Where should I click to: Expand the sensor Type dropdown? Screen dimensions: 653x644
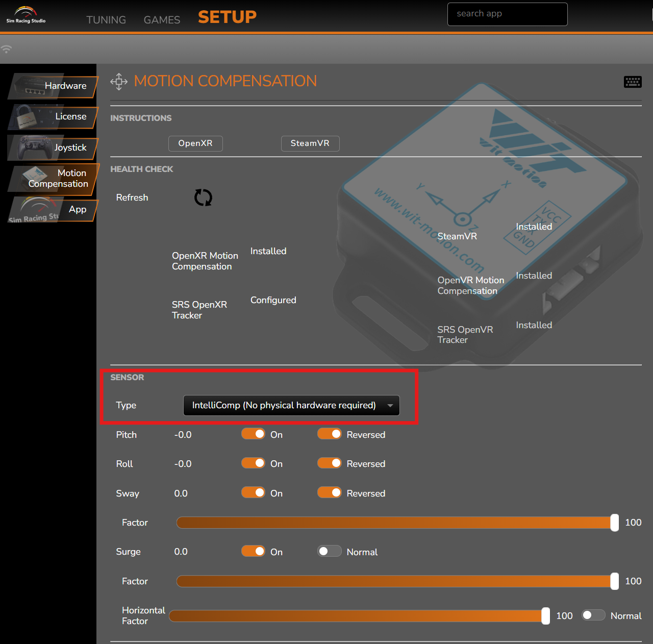[x=291, y=405]
